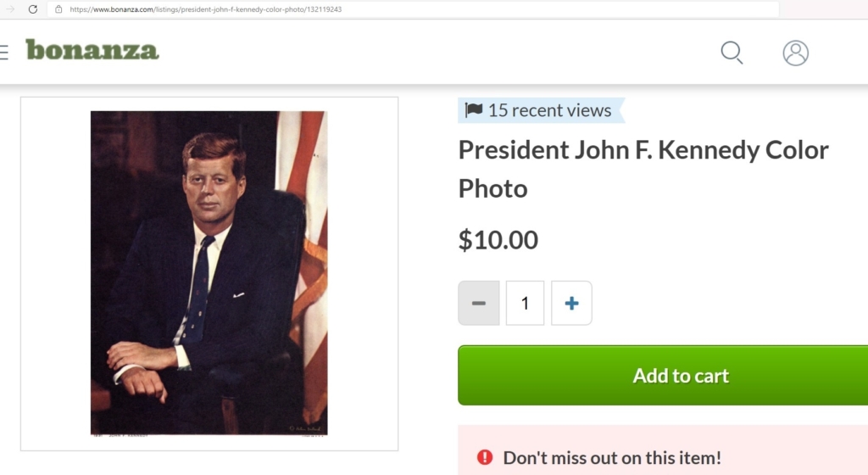Screen dimensions: 868x475
Task: Open the magnifying glass search icon
Action: coord(732,53)
